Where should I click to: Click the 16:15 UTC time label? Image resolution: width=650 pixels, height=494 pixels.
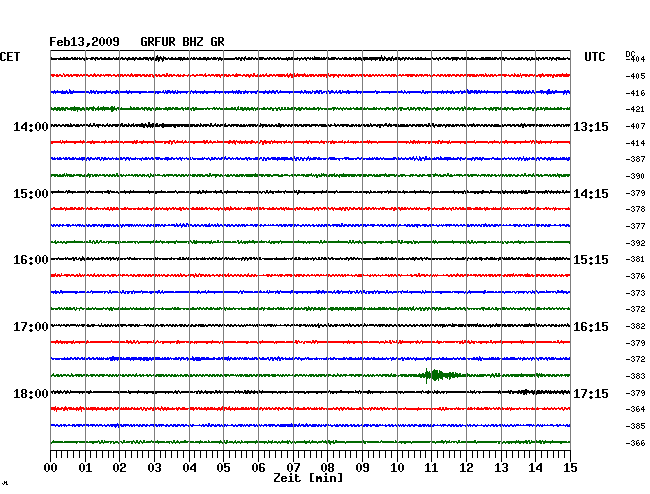point(591,327)
